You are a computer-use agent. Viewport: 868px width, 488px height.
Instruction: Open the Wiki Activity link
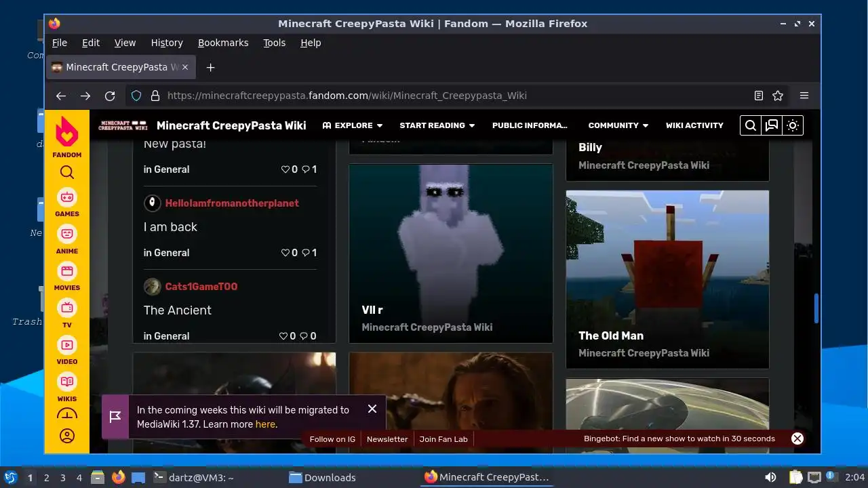694,125
